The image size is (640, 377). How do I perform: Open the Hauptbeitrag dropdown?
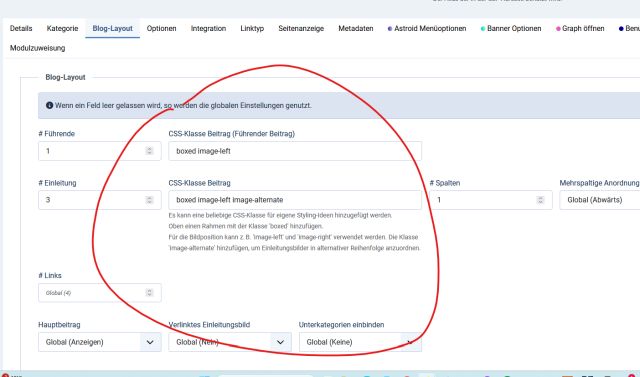(x=100, y=342)
